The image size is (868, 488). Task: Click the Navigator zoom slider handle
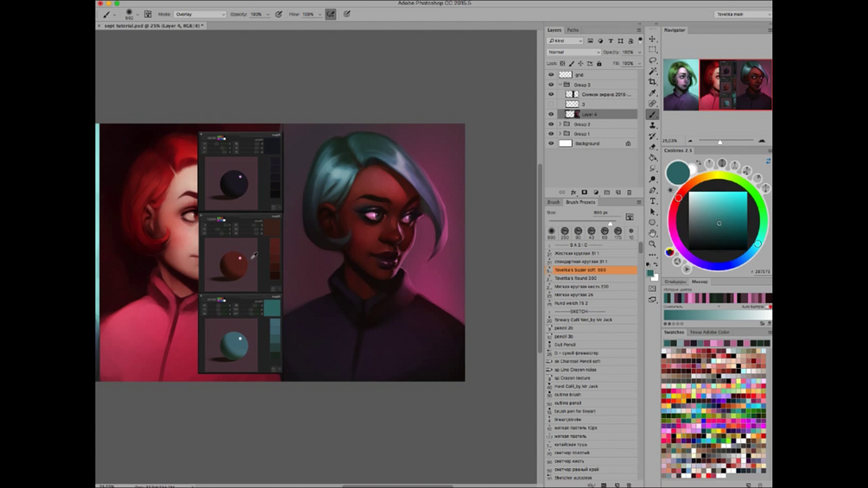coord(720,142)
